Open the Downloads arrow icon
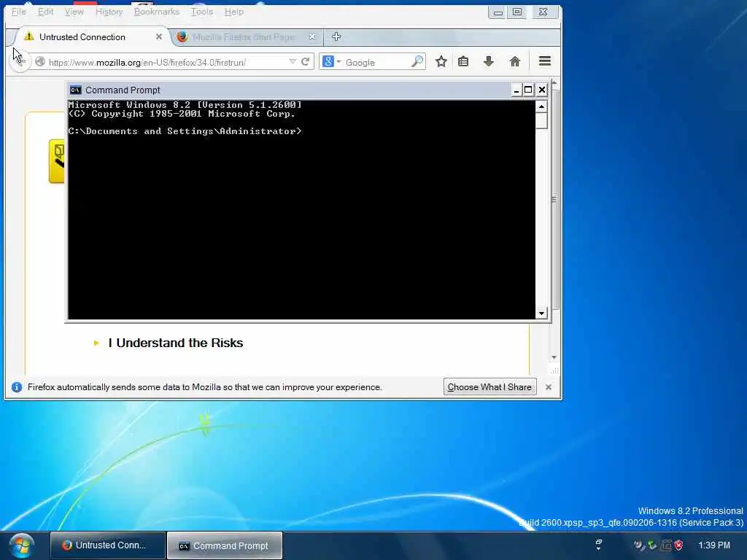This screenshot has height=560, width=747. (488, 61)
